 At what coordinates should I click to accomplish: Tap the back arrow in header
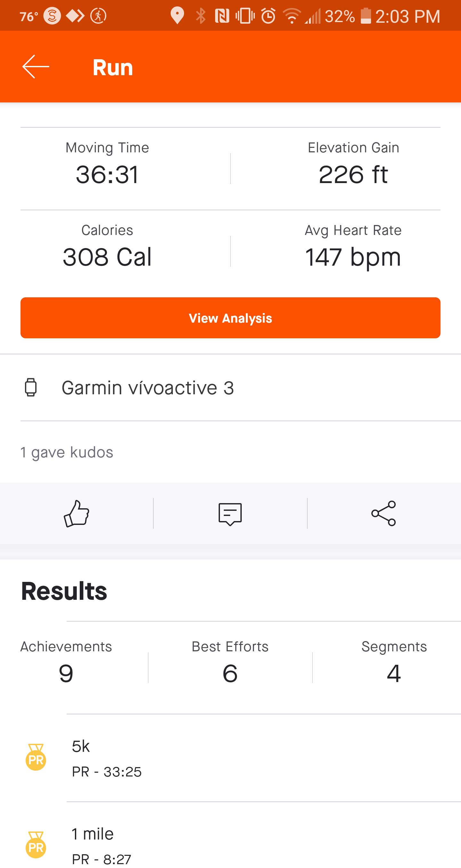click(36, 67)
